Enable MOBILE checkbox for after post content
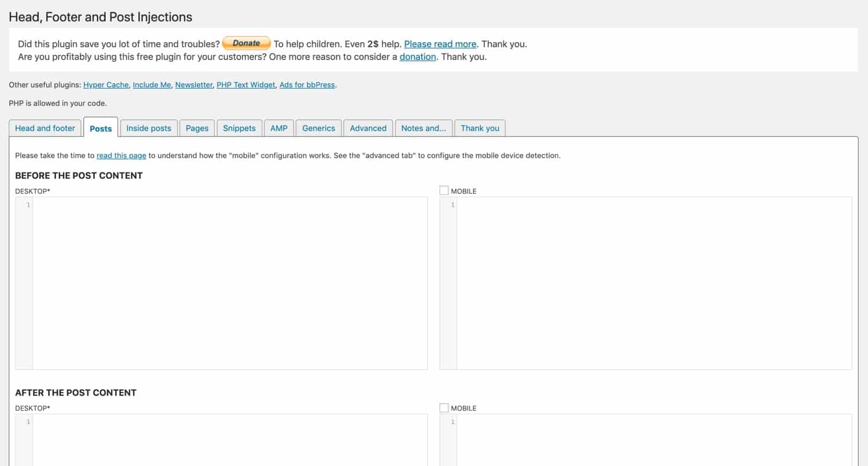The height and width of the screenshot is (466, 868). (x=444, y=408)
